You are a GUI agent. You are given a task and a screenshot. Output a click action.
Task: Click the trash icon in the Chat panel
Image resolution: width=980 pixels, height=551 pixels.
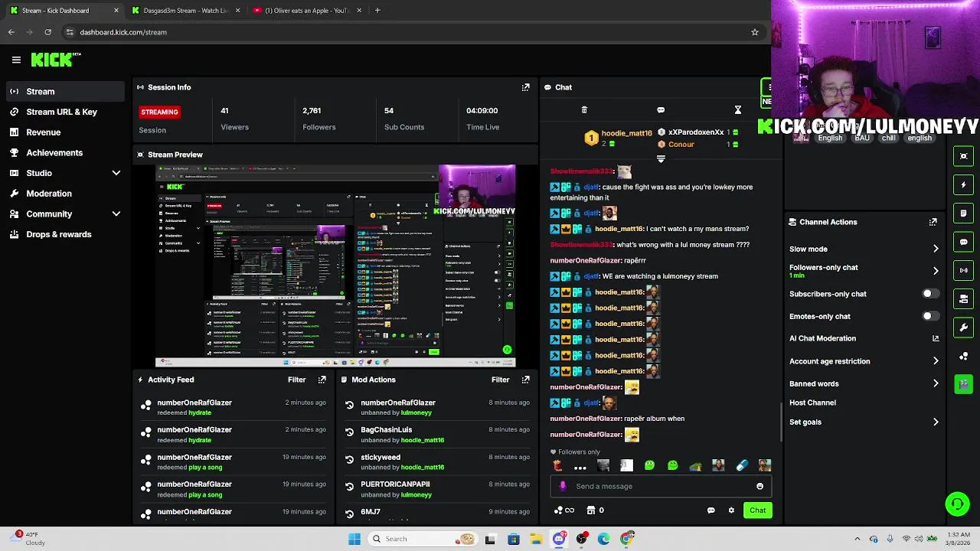pyautogui.click(x=584, y=110)
